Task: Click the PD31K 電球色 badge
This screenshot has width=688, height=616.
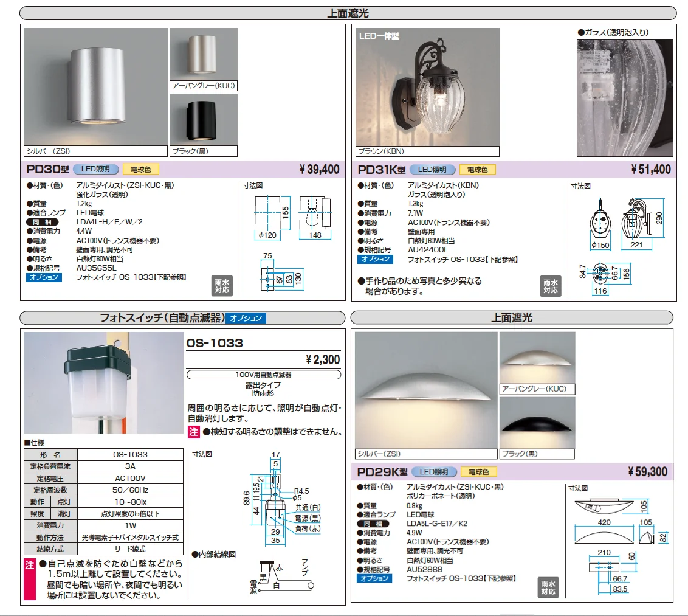Action: pyautogui.click(x=477, y=170)
